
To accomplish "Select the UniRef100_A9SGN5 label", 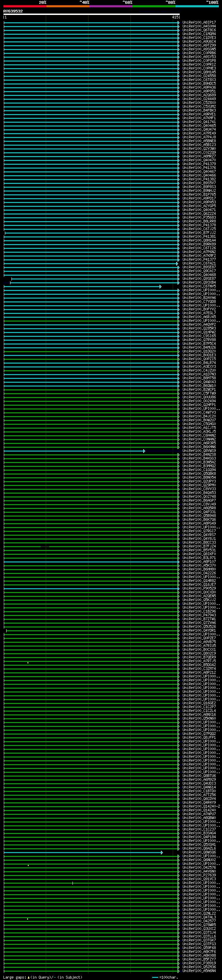I will coord(199,49).
